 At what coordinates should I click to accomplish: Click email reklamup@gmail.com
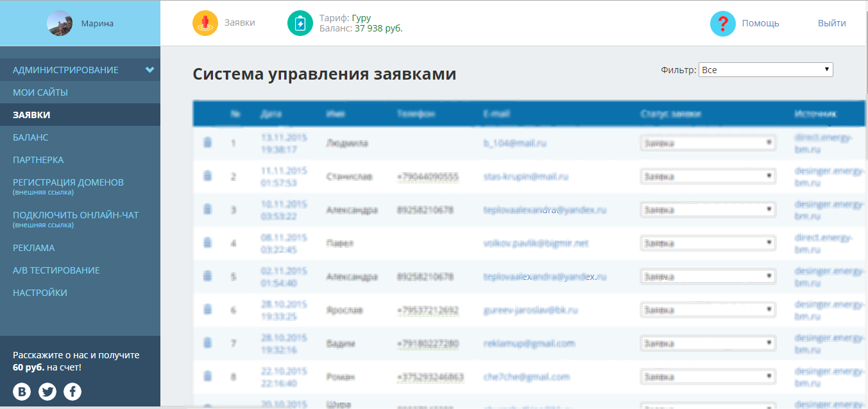529,344
